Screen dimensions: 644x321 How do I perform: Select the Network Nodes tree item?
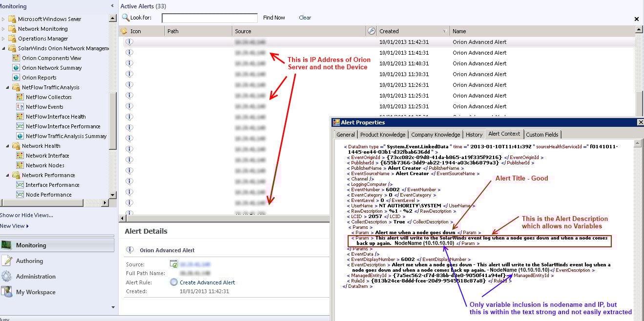click(45, 165)
